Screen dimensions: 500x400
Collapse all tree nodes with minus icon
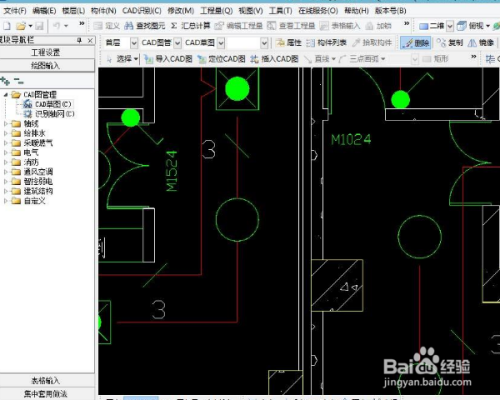(18, 81)
